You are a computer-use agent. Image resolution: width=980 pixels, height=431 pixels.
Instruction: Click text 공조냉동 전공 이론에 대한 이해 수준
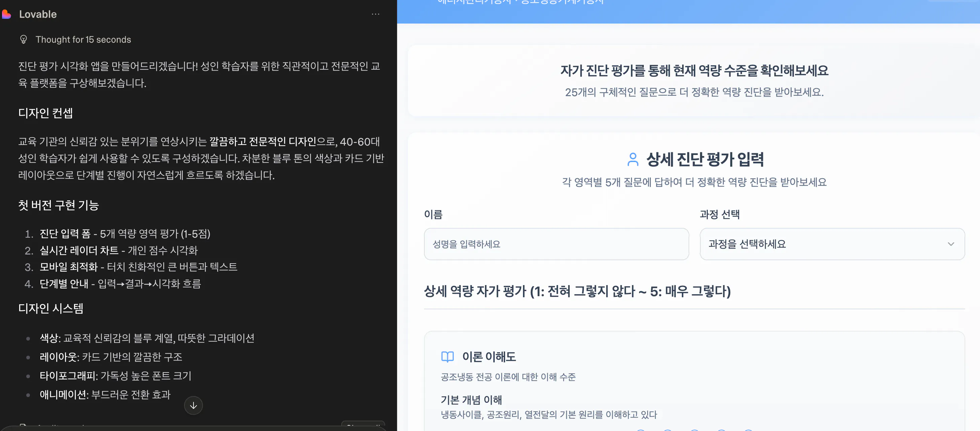coord(508,377)
